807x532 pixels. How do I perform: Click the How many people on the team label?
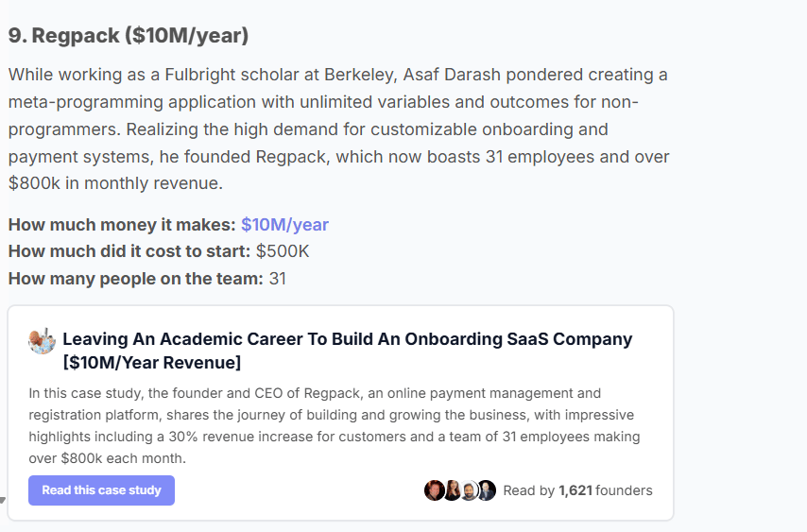click(x=136, y=279)
